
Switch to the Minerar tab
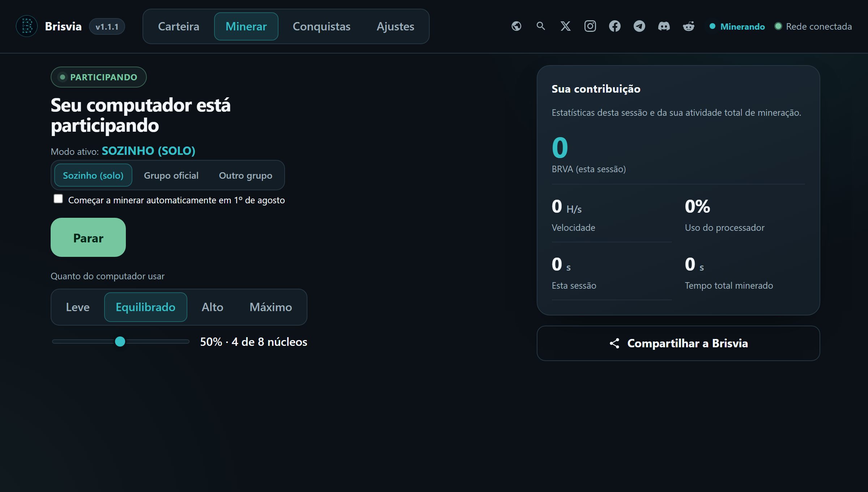(246, 26)
